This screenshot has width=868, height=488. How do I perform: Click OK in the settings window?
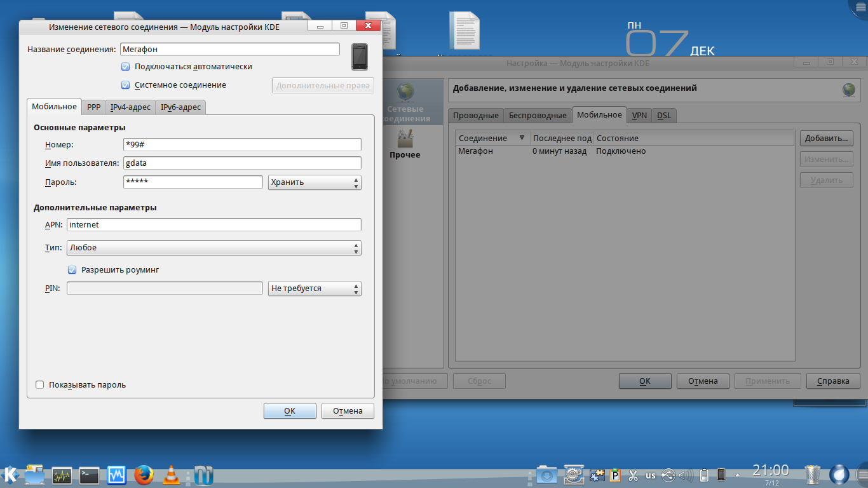(645, 381)
